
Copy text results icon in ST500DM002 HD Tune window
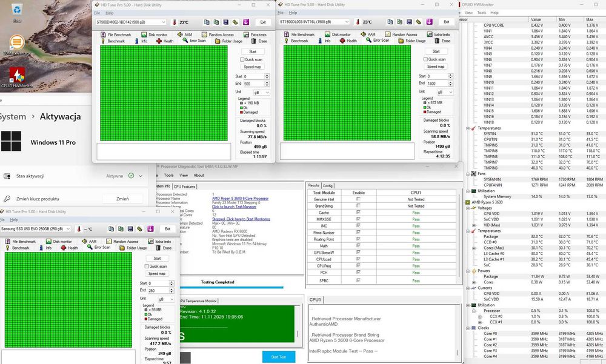(x=207, y=22)
